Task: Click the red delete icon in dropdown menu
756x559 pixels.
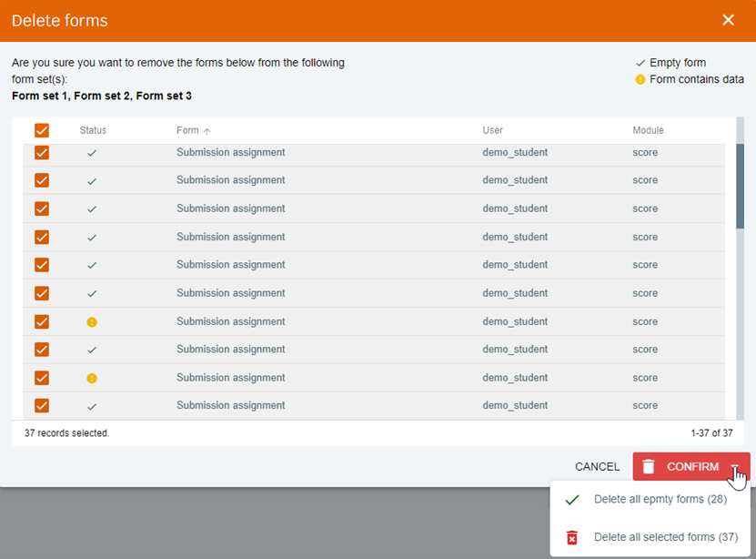Action: 572,537
